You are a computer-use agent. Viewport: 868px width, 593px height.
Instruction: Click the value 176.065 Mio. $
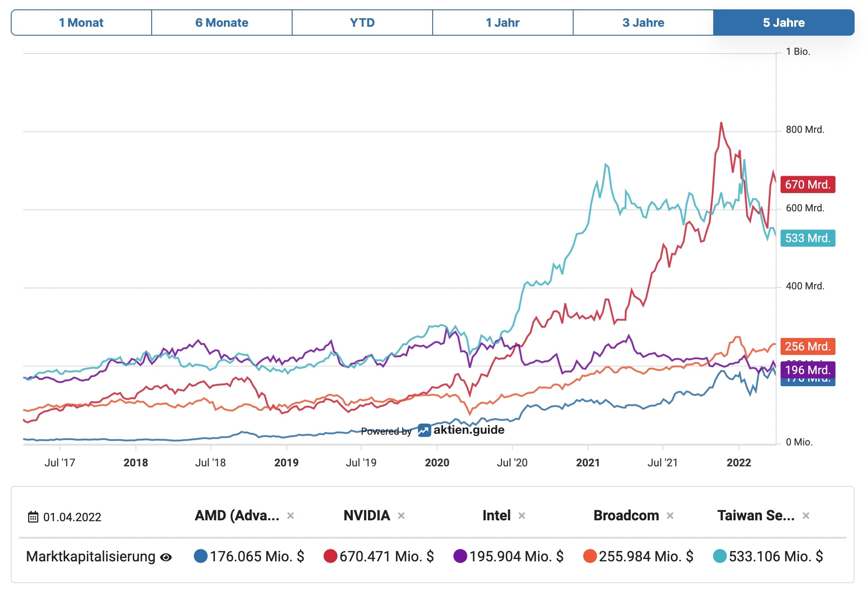coord(257,556)
